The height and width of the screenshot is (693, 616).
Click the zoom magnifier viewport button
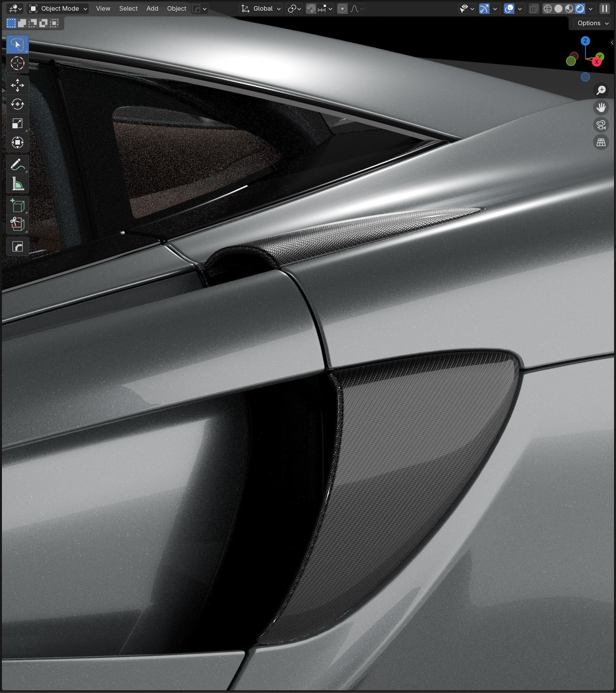point(601,90)
